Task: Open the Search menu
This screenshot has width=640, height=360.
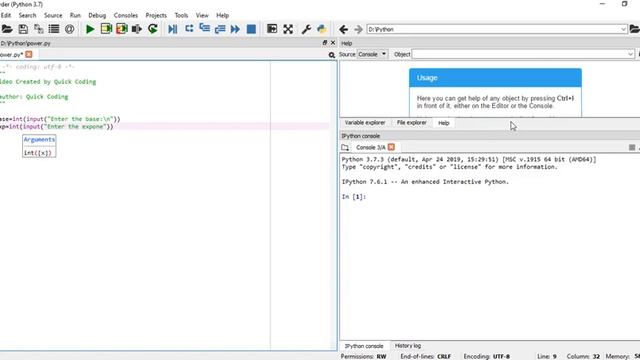Action: click(x=27, y=15)
